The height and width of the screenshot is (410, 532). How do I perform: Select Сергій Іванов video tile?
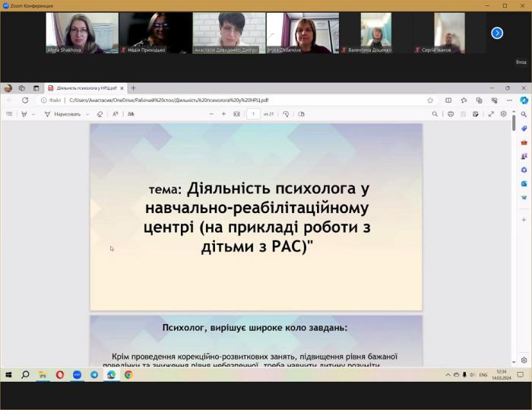click(x=450, y=33)
